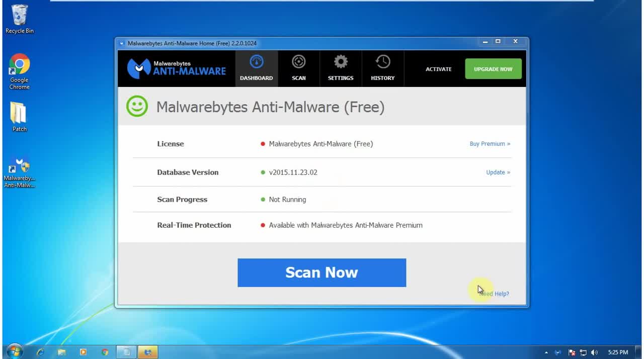Click the Malwarebytes Anti-Malware logo
Image resolution: width=644 pixels, height=359 pixels.
coord(177,68)
